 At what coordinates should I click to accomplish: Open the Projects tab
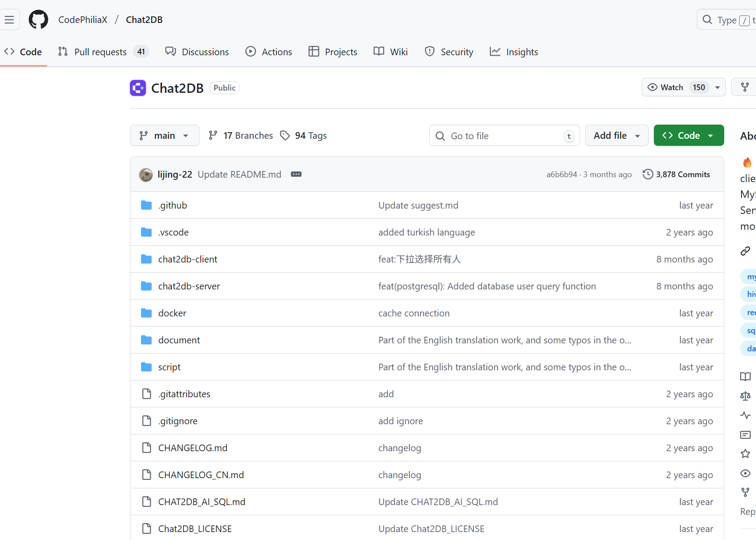(x=333, y=52)
